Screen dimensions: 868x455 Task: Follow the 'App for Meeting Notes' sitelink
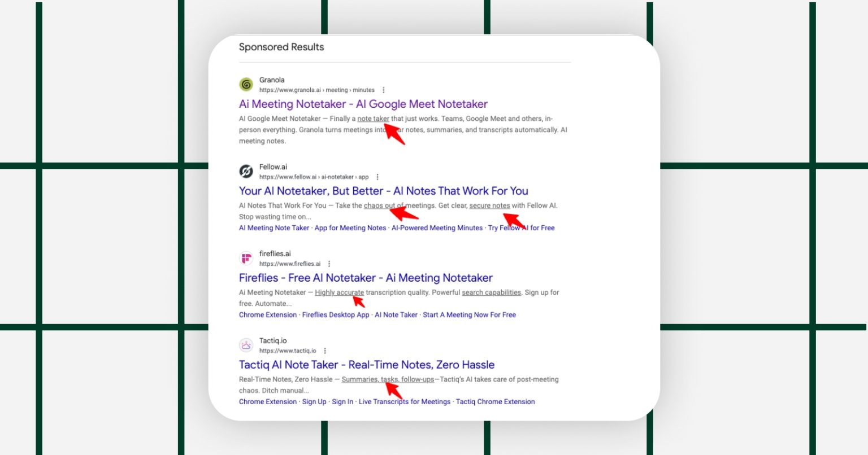[350, 228]
